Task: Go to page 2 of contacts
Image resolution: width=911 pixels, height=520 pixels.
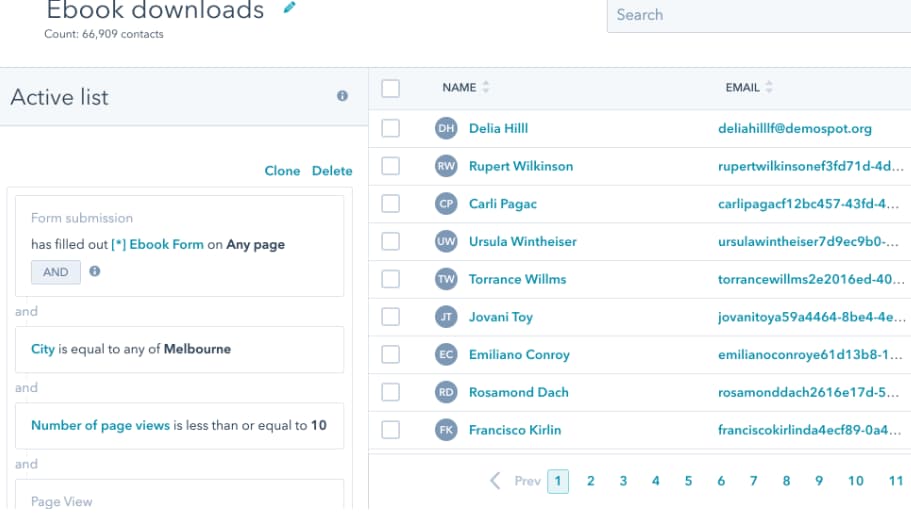Action: point(590,481)
